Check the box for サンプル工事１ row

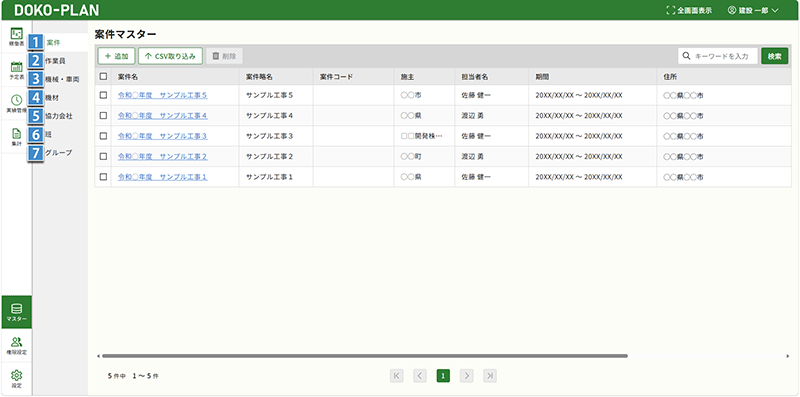[104, 177]
